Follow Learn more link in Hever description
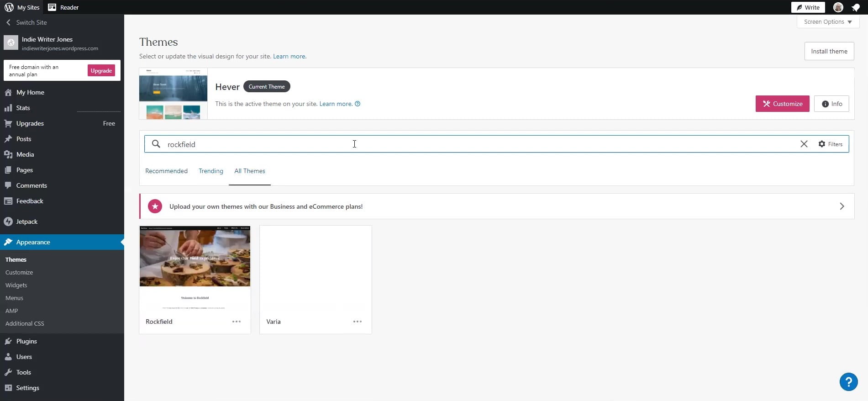This screenshot has height=401, width=868. click(x=336, y=104)
